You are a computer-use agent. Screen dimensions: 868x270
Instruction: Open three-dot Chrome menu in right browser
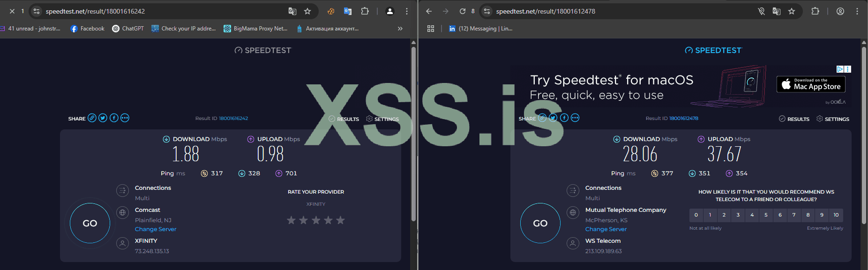point(857,11)
